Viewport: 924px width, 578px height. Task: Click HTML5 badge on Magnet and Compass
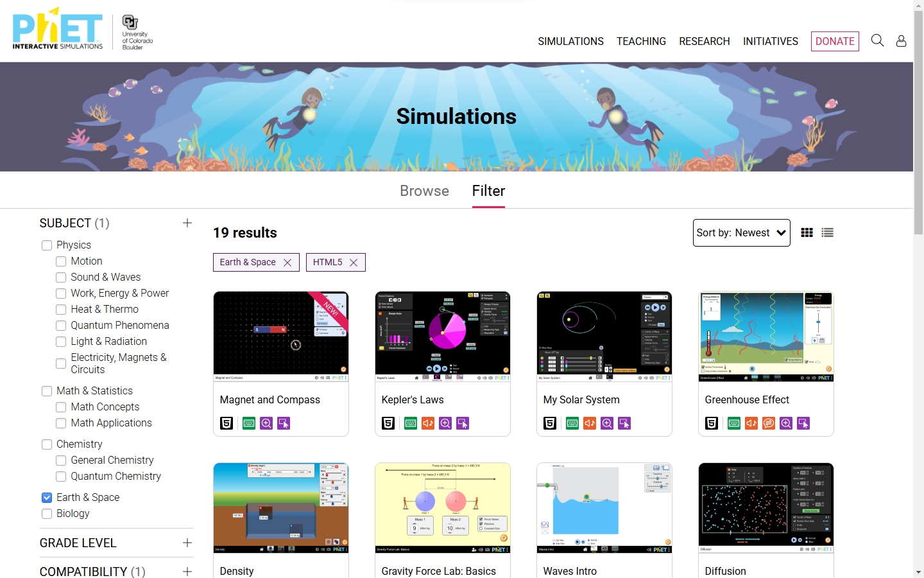227,423
